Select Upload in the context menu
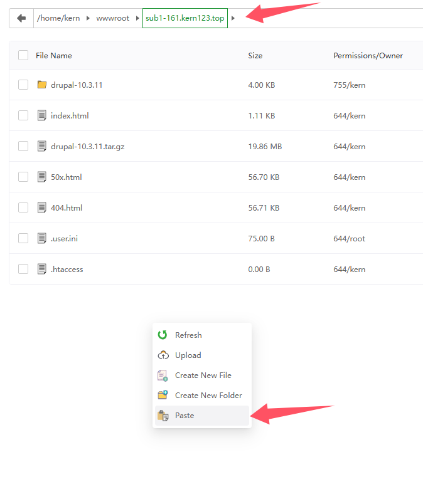The image size is (423, 504). coord(188,355)
